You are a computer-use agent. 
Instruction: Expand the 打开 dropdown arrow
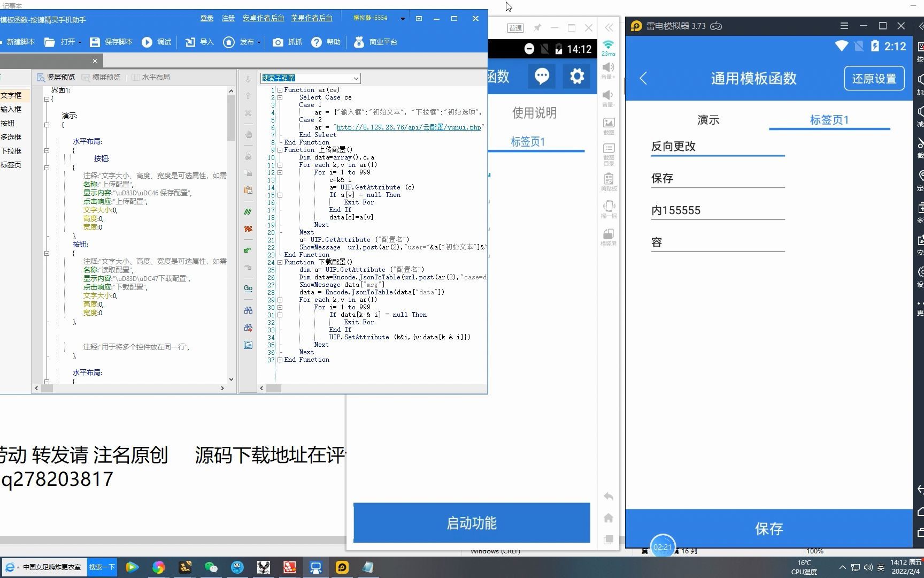80,42
